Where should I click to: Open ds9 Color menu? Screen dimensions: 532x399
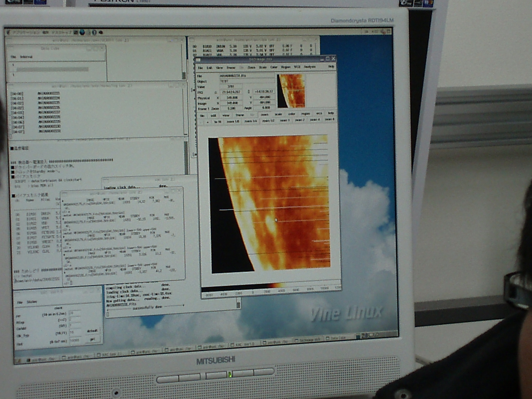274,67
